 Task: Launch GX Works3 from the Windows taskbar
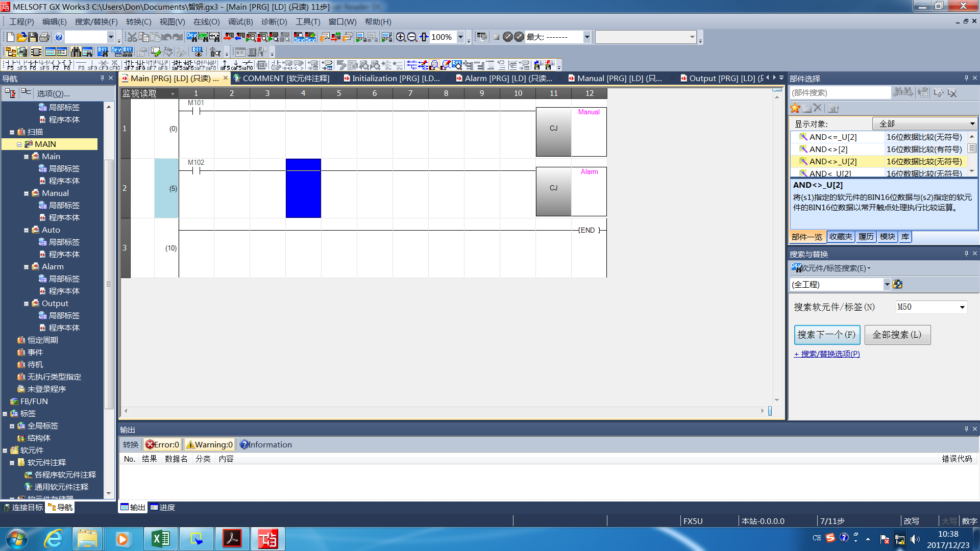[x=267, y=539]
